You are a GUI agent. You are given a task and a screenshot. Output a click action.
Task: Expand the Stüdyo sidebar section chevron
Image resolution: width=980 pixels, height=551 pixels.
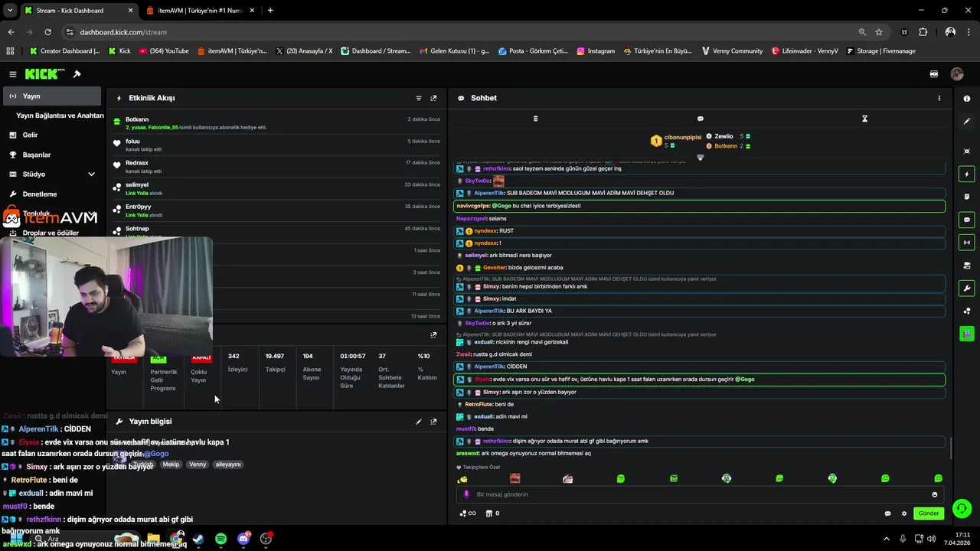pos(91,174)
